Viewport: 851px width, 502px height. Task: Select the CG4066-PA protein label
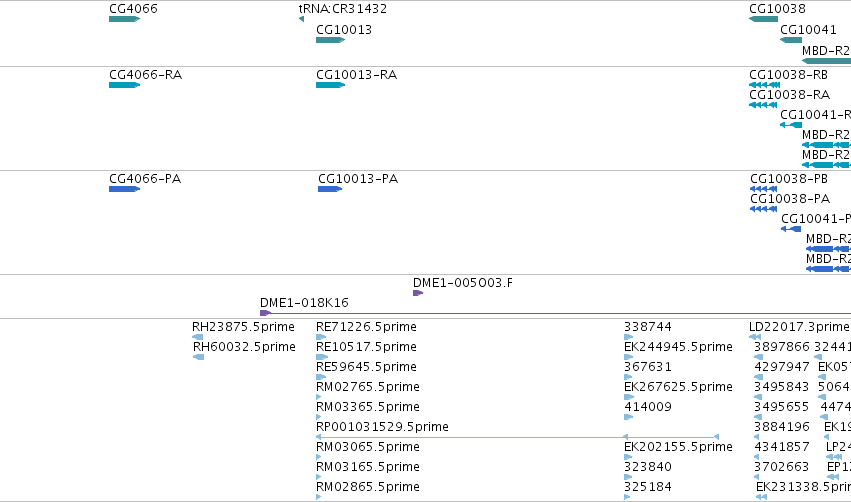tap(145, 179)
